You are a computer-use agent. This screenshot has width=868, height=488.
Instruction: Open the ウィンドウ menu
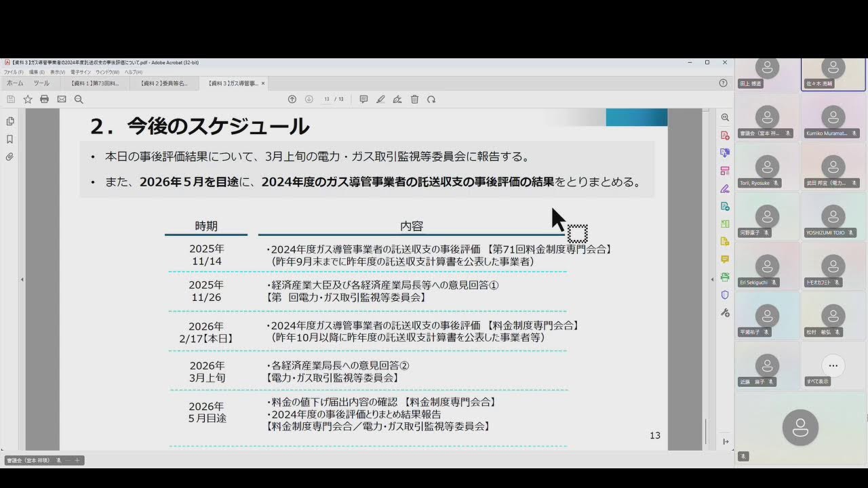107,72
